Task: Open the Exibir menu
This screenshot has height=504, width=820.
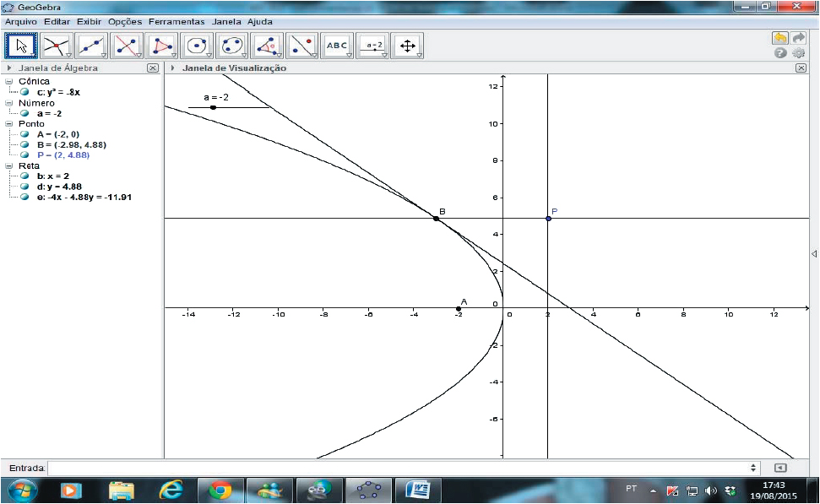Action: tap(89, 21)
